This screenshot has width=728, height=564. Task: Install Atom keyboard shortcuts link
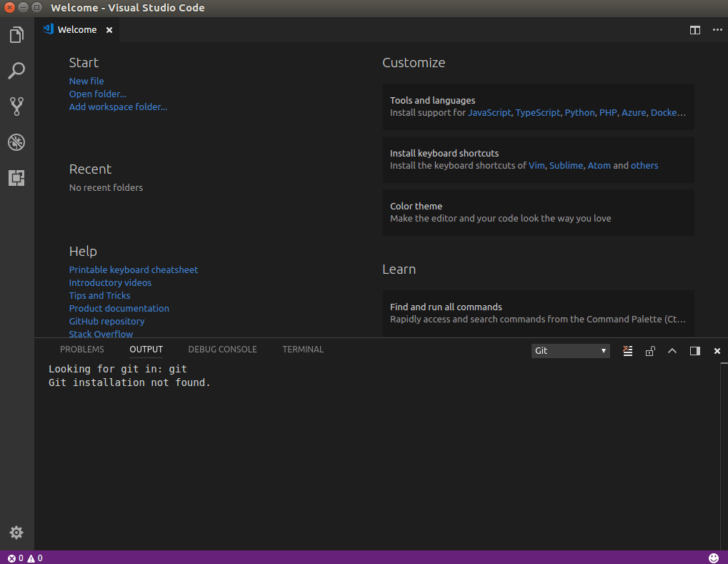599,166
